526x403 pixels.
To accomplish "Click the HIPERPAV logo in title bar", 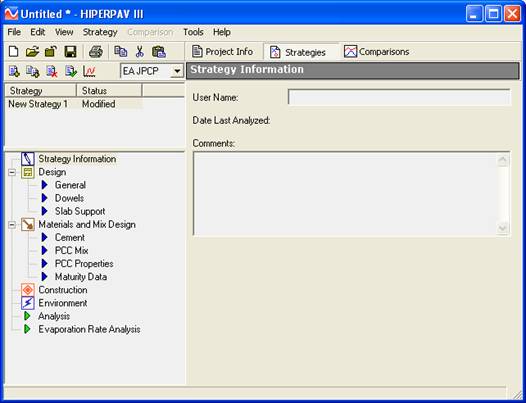I will tap(11, 14).
